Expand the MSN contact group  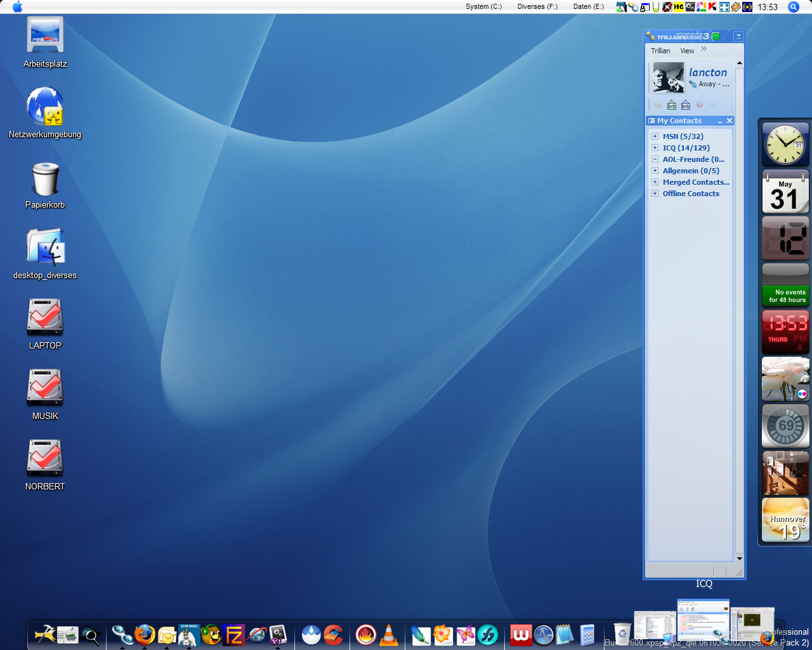coord(655,136)
